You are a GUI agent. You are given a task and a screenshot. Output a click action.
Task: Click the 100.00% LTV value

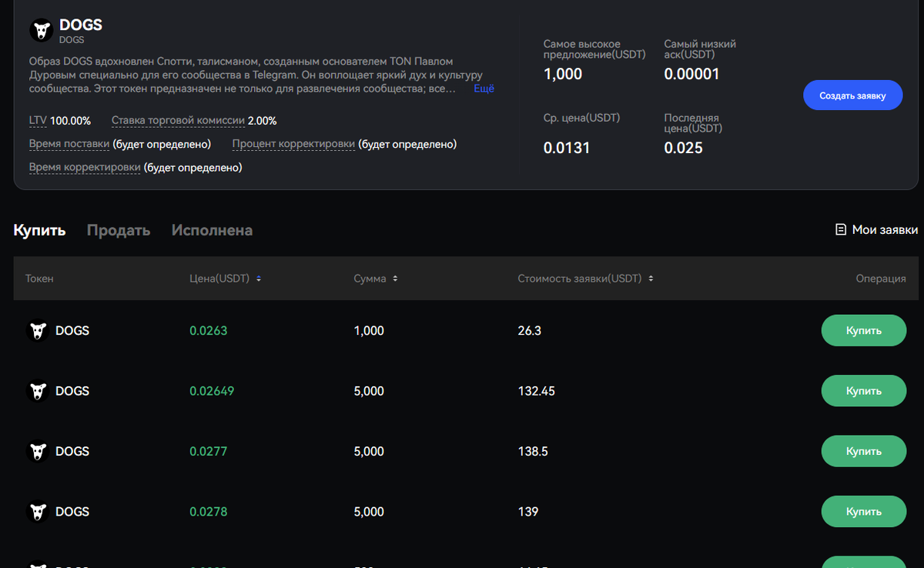(70, 121)
